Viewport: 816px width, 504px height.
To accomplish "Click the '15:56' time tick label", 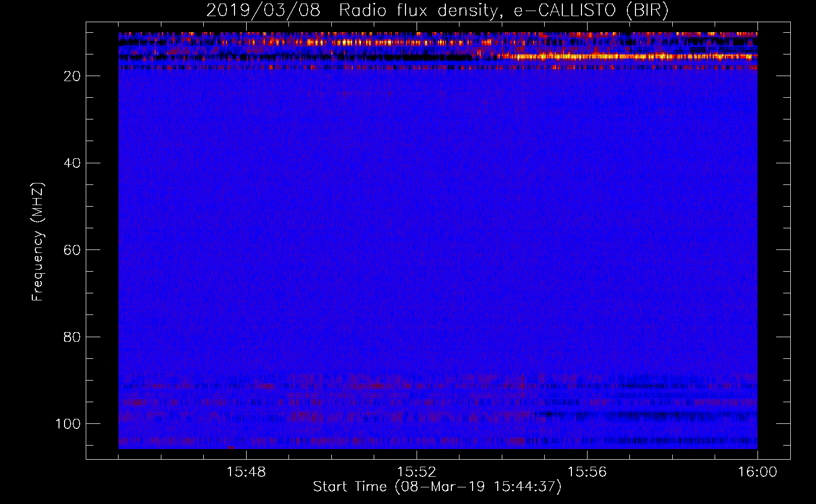I will click(587, 472).
